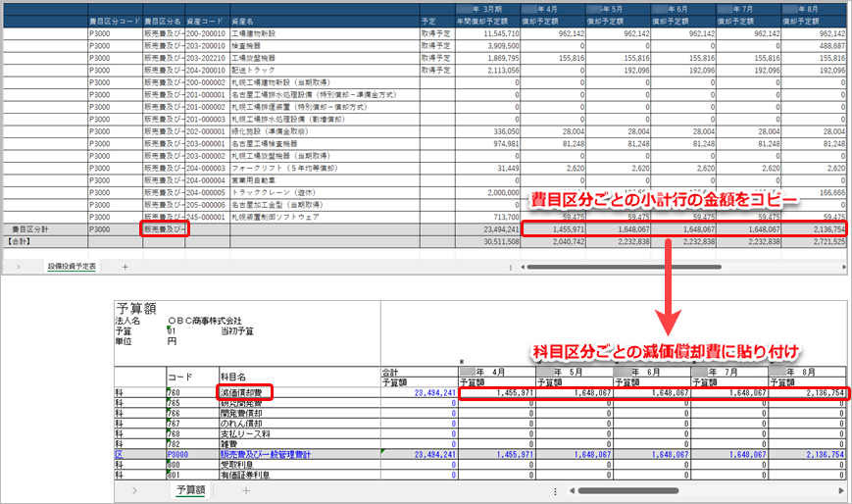852x504 pixels.
Task: Select asset name cell 検査機器
Action: pos(325,46)
